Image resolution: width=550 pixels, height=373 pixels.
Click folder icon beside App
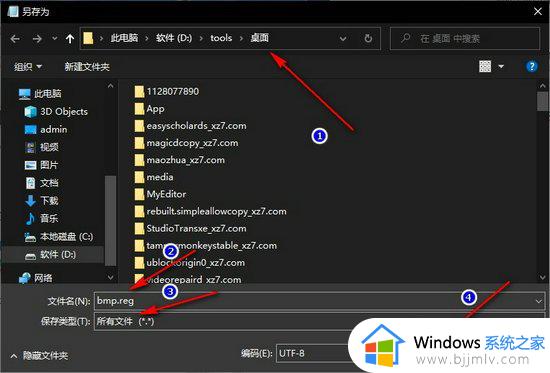[x=139, y=109]
